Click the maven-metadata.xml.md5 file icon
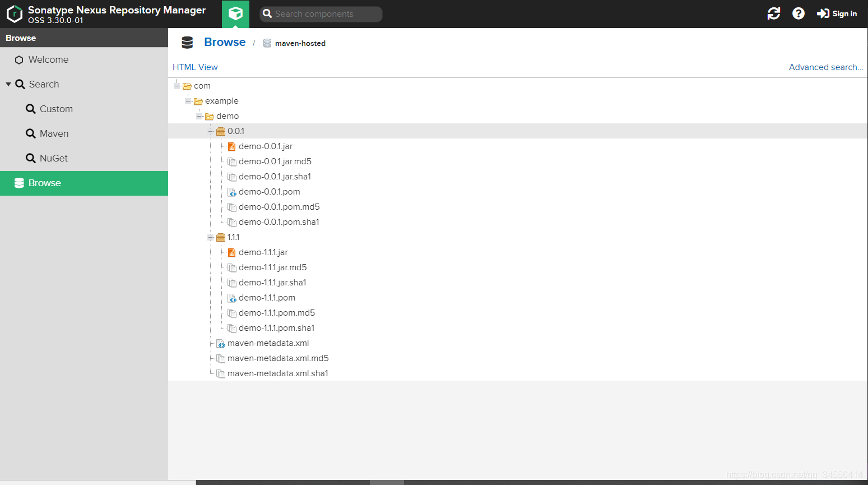The width and height of the screenshot is (868, 485). point(221,358)
